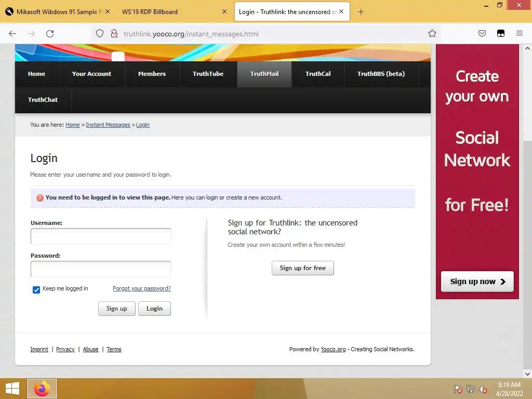Close the WS'19 RDP Billboard tab

pos(224,11)
